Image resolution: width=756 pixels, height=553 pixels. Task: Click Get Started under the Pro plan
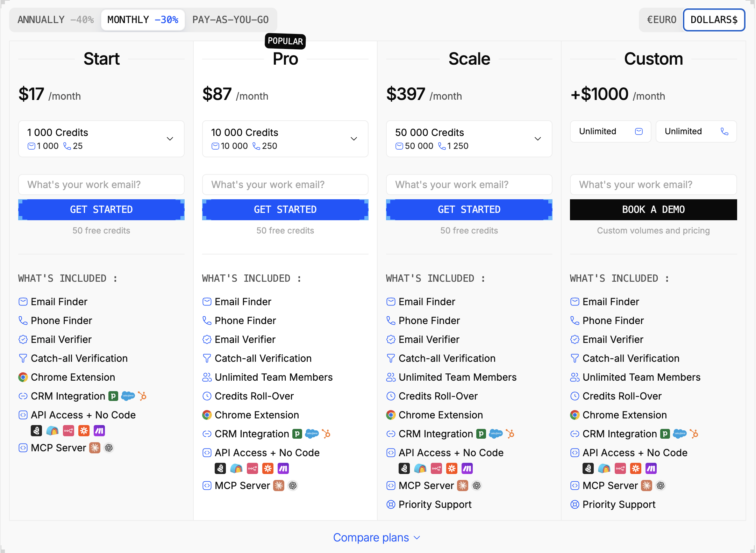285,210
